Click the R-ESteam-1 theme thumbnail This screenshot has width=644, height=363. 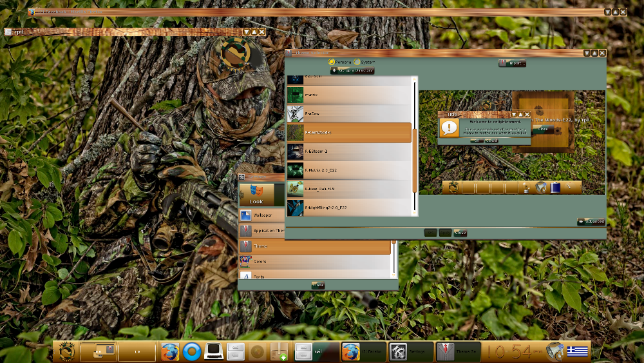295,152
